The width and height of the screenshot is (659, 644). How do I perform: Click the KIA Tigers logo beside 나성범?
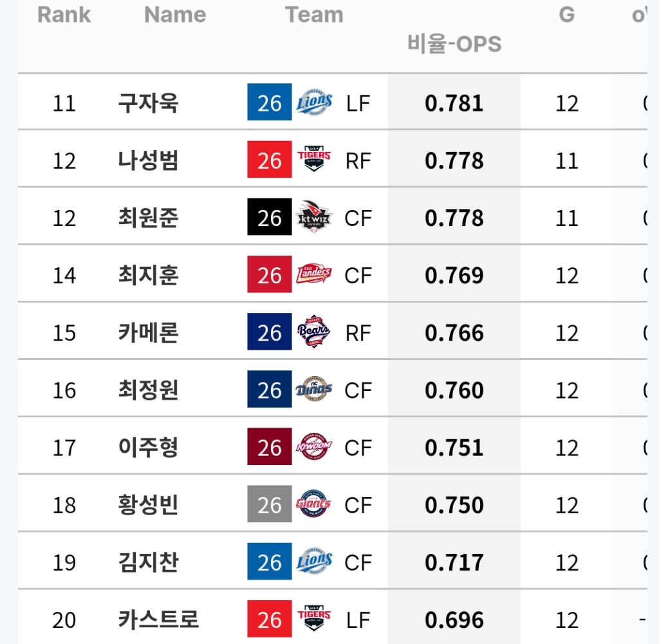pyautogui.click(x=314, y=159)
